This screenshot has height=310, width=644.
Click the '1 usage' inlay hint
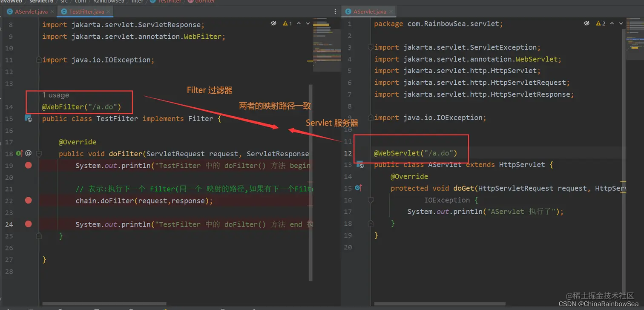55,95
